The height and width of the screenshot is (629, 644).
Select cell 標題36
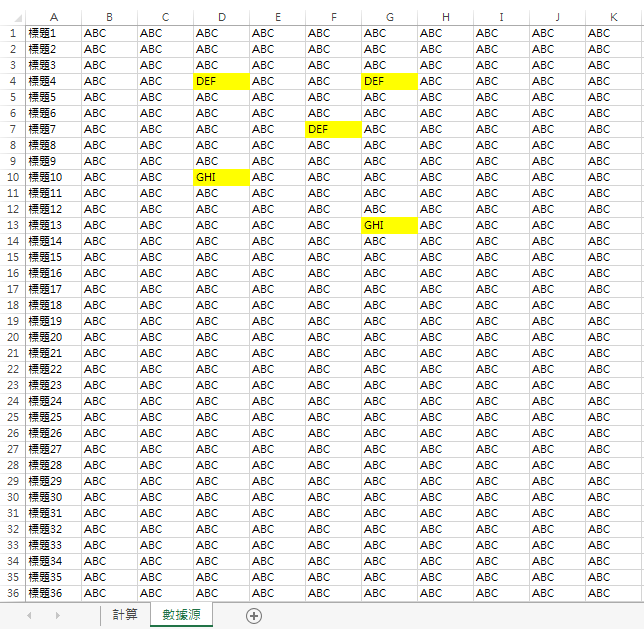[53, 593]
